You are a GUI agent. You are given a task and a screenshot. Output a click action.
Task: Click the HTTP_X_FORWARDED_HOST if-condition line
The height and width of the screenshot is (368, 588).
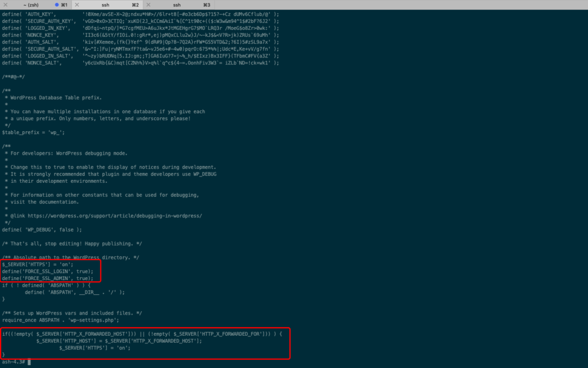point(142,334)
